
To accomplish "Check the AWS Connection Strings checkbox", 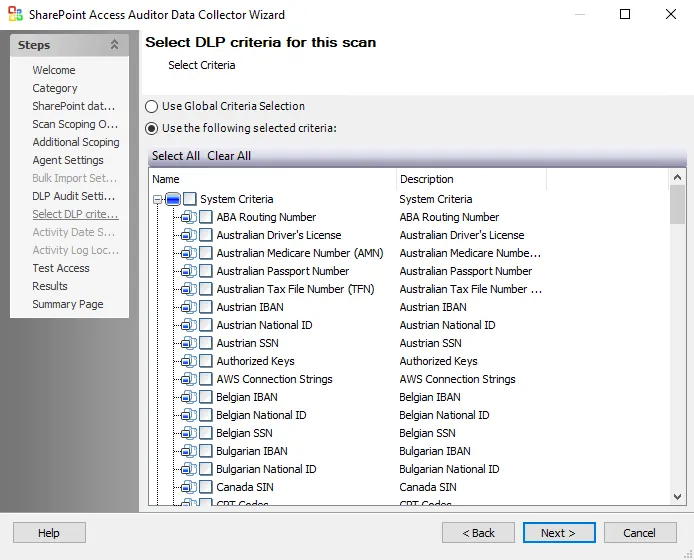I will [x=205, y=379].
